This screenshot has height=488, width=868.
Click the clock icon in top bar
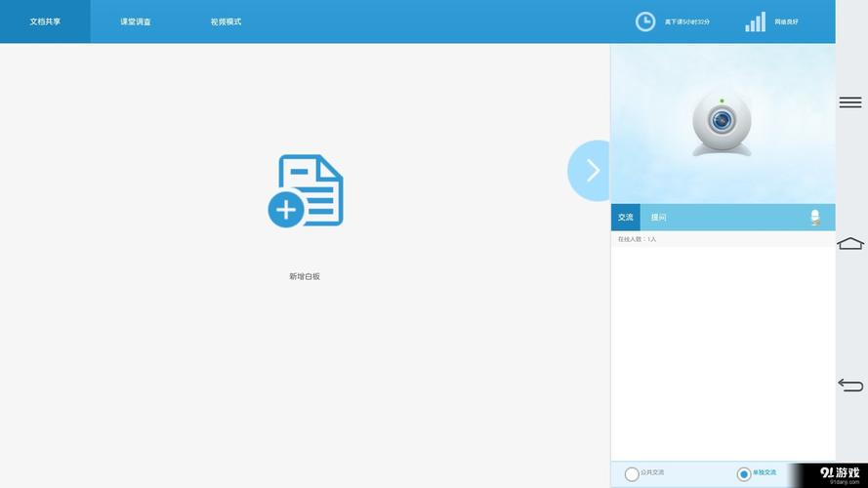click(645, 21)
